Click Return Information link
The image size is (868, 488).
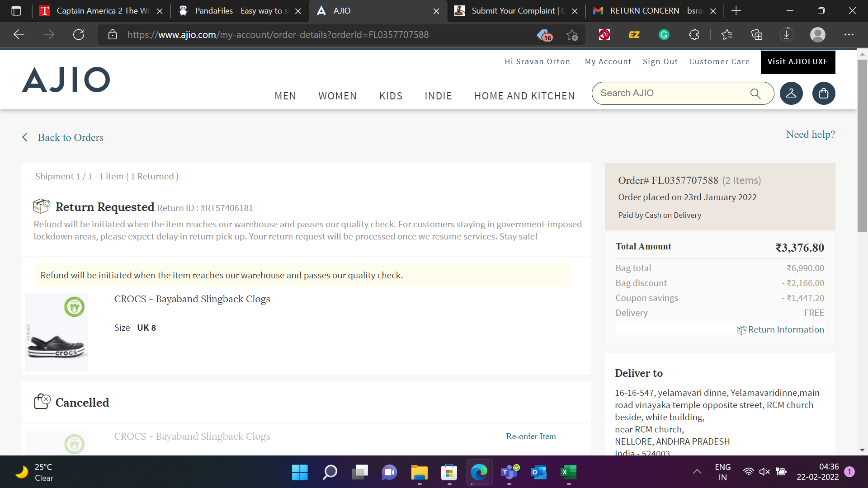point(785,330)
